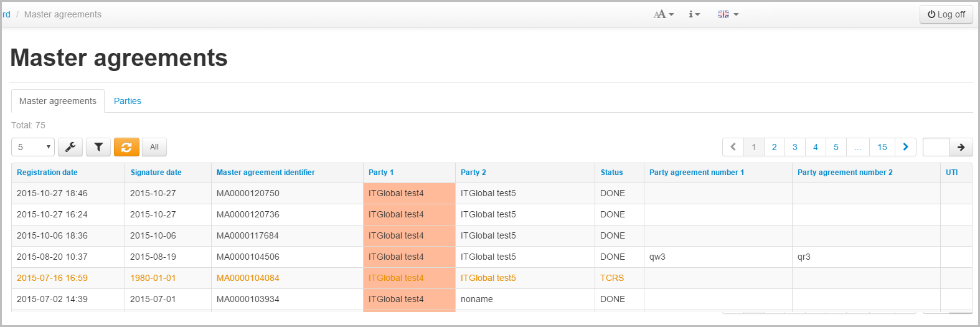
Task: Click the previous page arrow
Action: point(733,147)
